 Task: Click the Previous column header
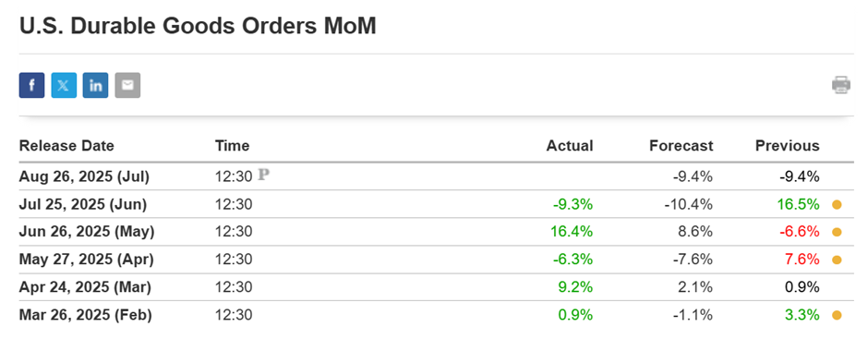click(x=787, y=146)
